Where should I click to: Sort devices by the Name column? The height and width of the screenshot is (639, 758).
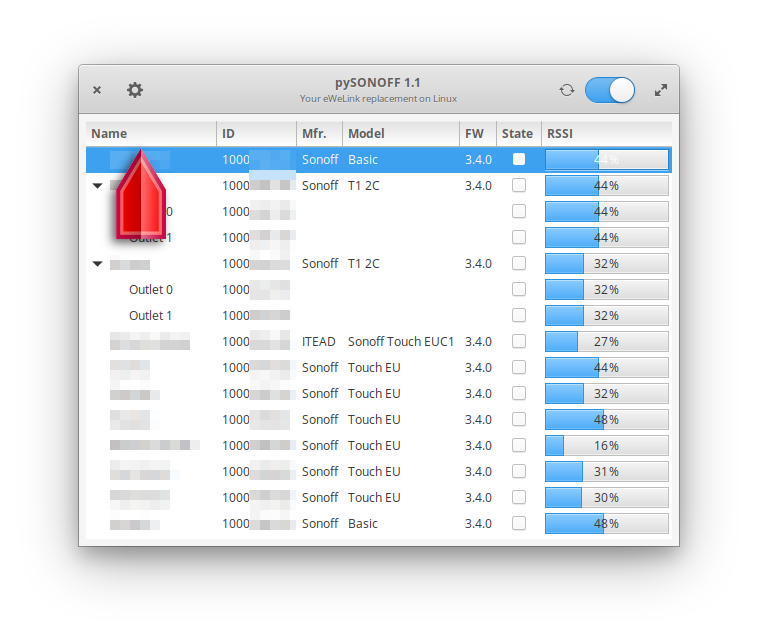tap(151, 133)
